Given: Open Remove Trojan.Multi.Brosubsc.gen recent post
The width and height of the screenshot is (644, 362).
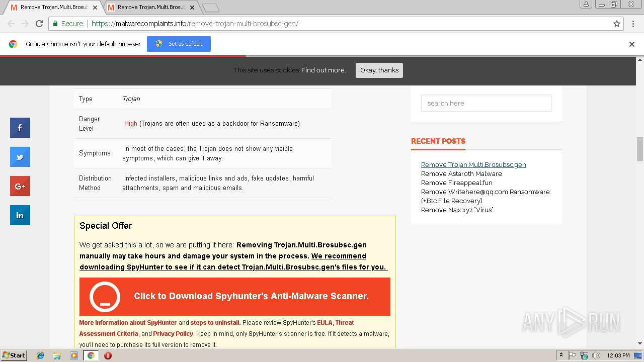Looking at the screenshot, I should [x=473, y=164].
